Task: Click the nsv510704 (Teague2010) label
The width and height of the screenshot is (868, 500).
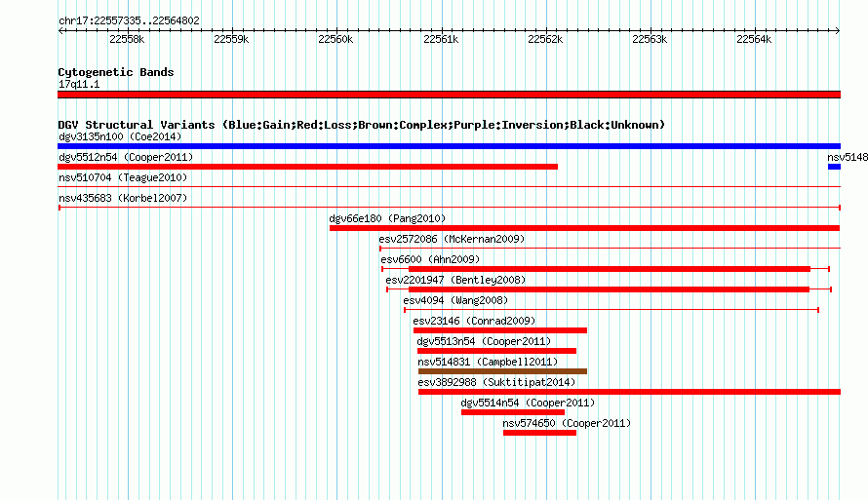Action: pos(123,177)
